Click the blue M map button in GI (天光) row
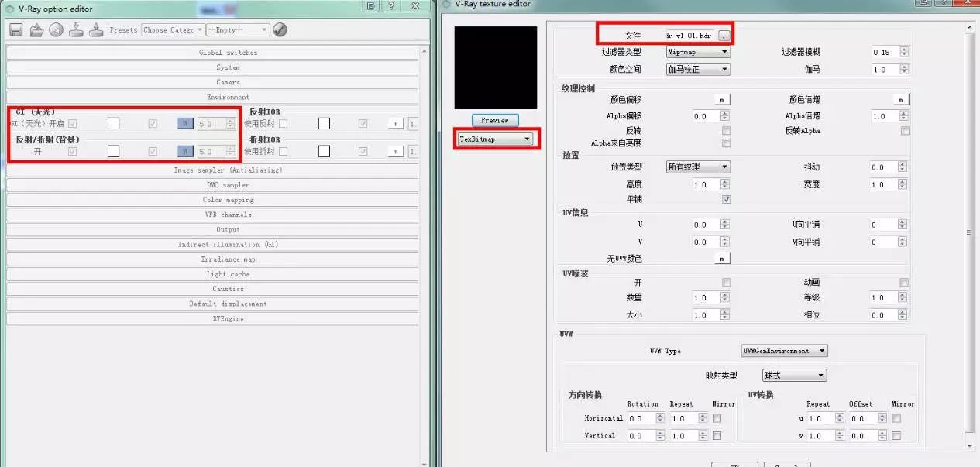Screen dimensions: 980x467 (185, 123)
